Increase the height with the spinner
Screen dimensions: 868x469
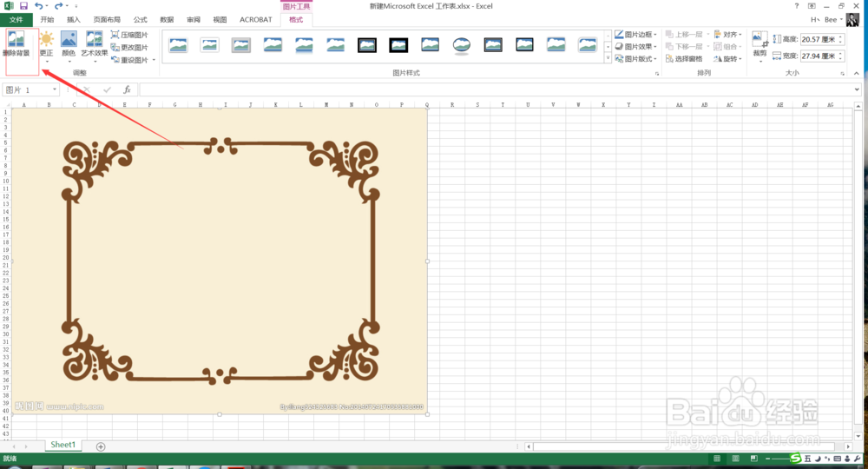[840, 37]
